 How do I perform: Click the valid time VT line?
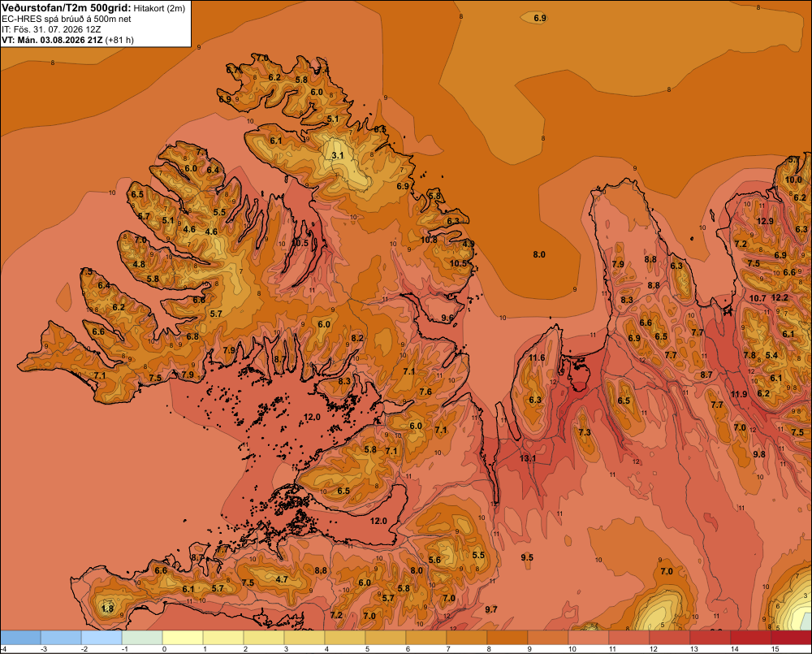[x=67, y=40]
